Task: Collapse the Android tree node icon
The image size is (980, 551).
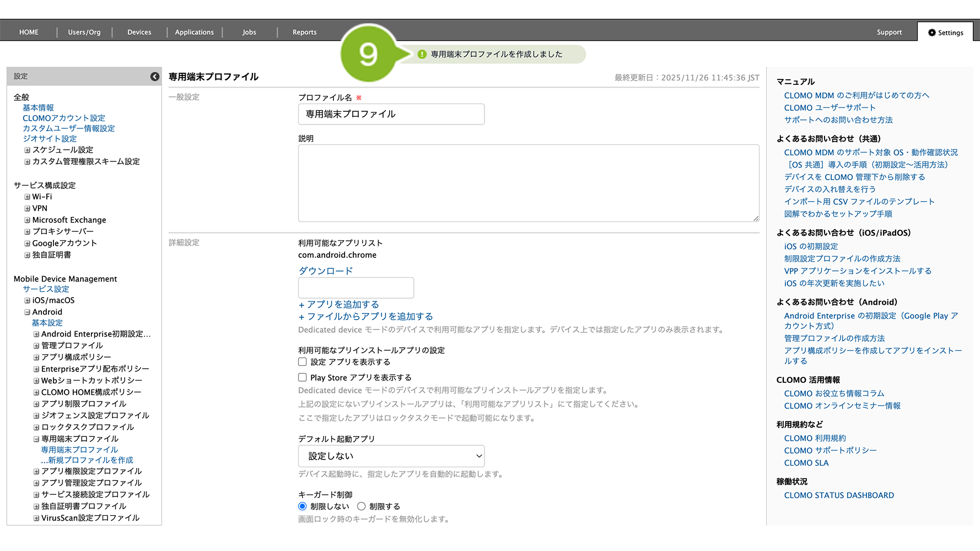Action: tap(27, 312)
